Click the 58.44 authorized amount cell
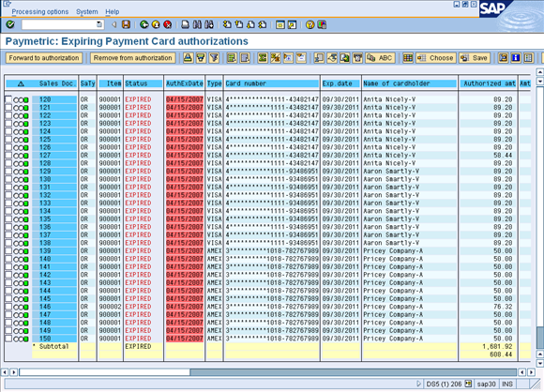The image size is (544, 392). coord(503,156)
